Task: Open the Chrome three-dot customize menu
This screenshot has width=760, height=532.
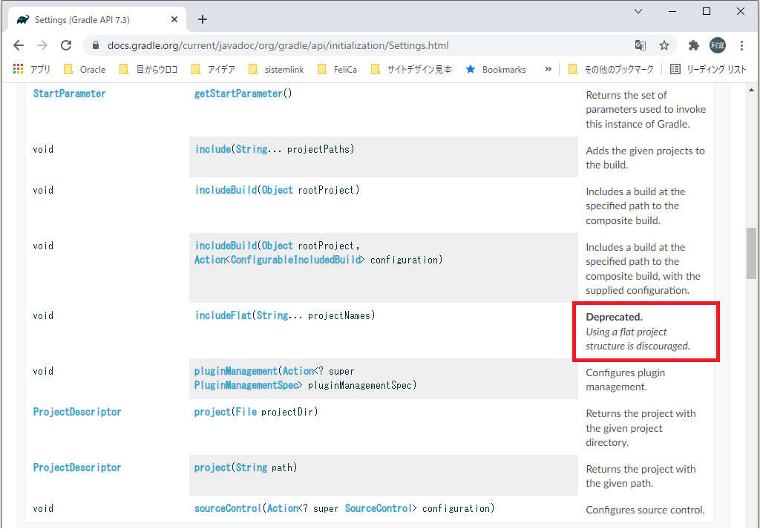Action: coord(742,45)
